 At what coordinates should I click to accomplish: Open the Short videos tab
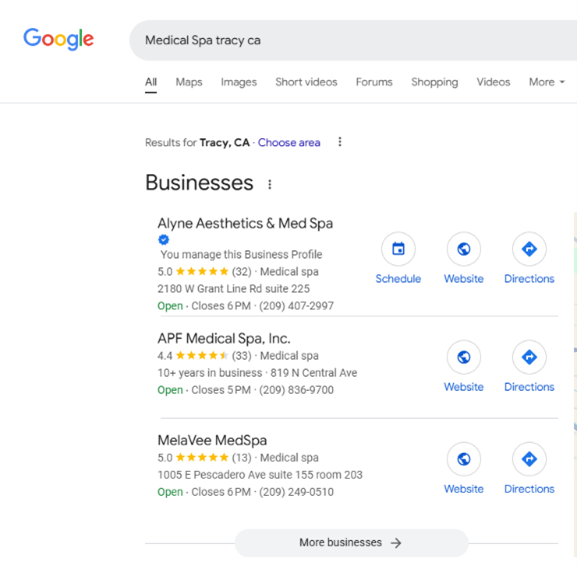pyautogui.click(x=306, y=82)
